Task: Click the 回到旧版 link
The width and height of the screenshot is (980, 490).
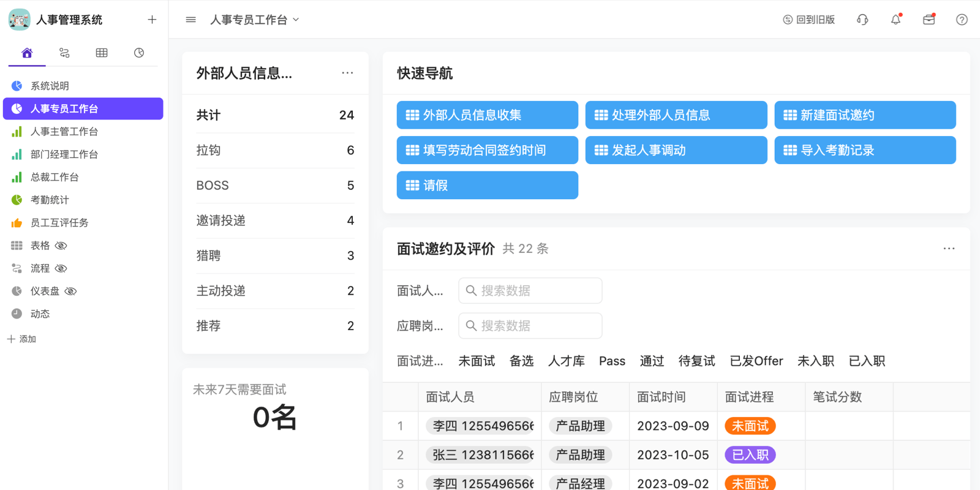Action: pyautogui.click(x=809, y=20)
